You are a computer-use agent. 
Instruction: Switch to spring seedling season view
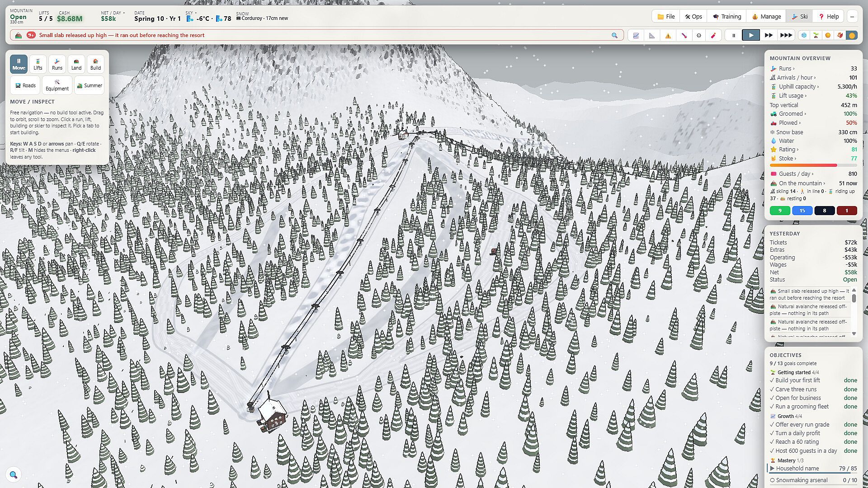pyautogui.click(x=816, y=35)
